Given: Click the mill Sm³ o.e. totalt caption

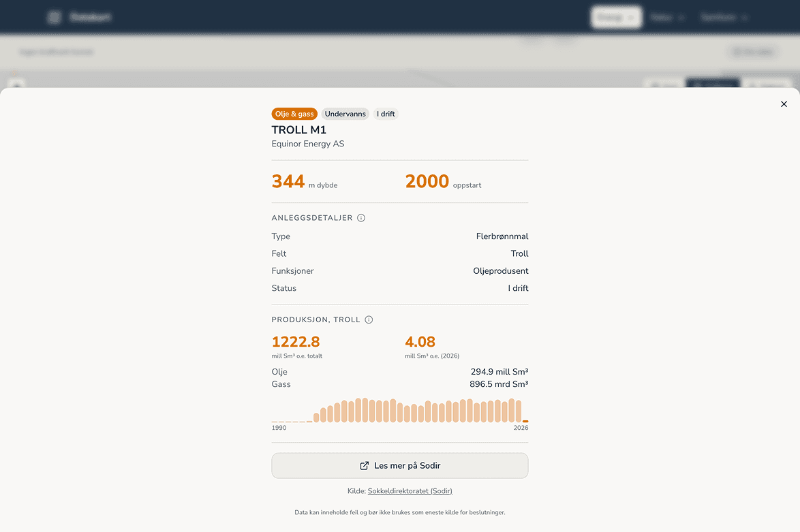Looking at the screenshot, I should click(297, 356).
